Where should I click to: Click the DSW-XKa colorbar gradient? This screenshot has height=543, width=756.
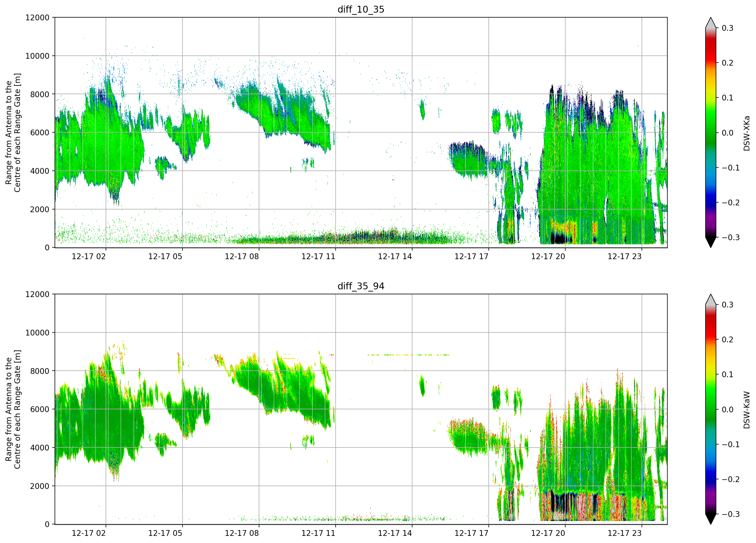pyautogui.click(x=711, y=132)
